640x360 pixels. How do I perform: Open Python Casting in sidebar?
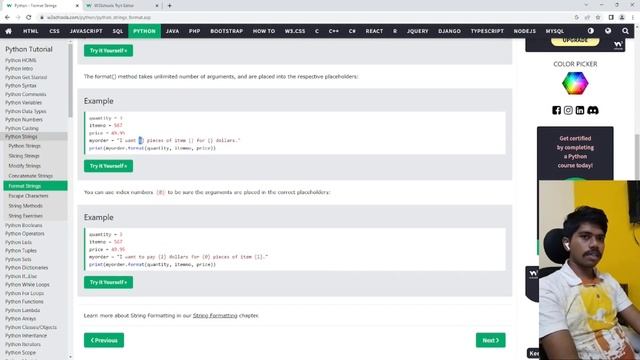[x=22, y=128]
